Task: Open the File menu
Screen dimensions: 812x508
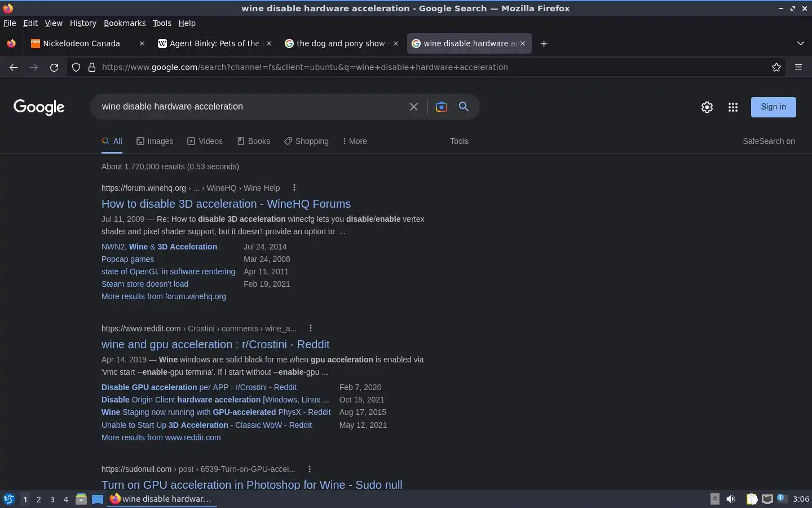Action: (10, 23)
